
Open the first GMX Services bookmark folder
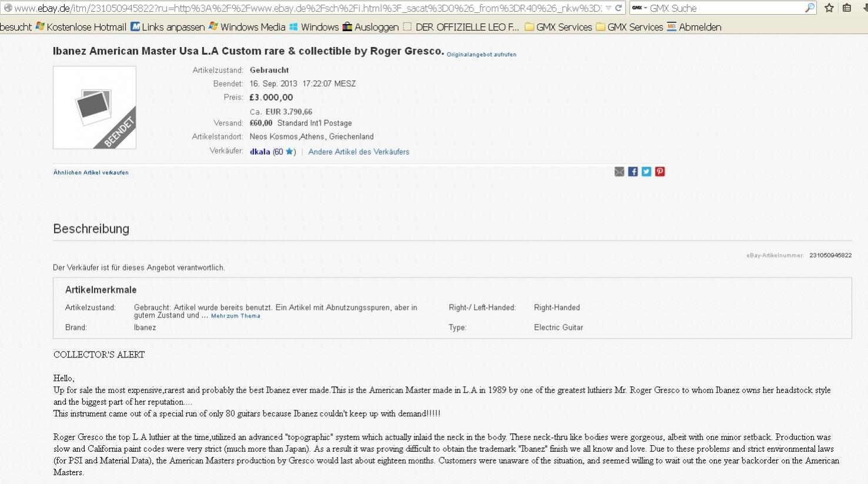(559, 27)
